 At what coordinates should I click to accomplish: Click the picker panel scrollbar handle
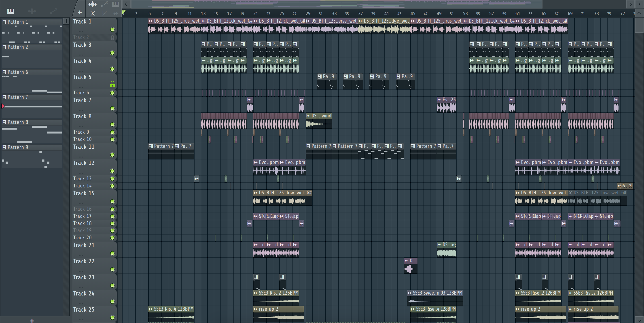[x=66, y=21]
